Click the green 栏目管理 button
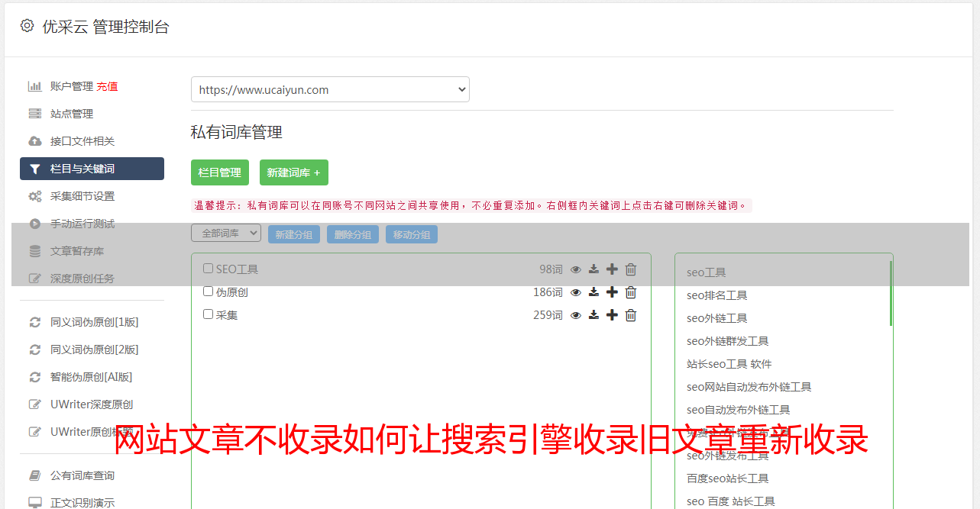 220,172
